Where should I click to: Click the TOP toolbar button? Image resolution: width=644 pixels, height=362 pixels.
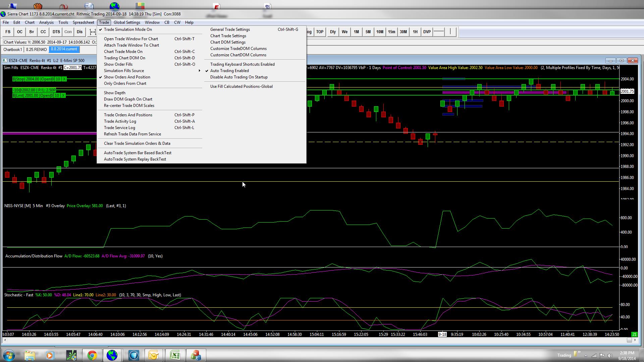point(320,32)
